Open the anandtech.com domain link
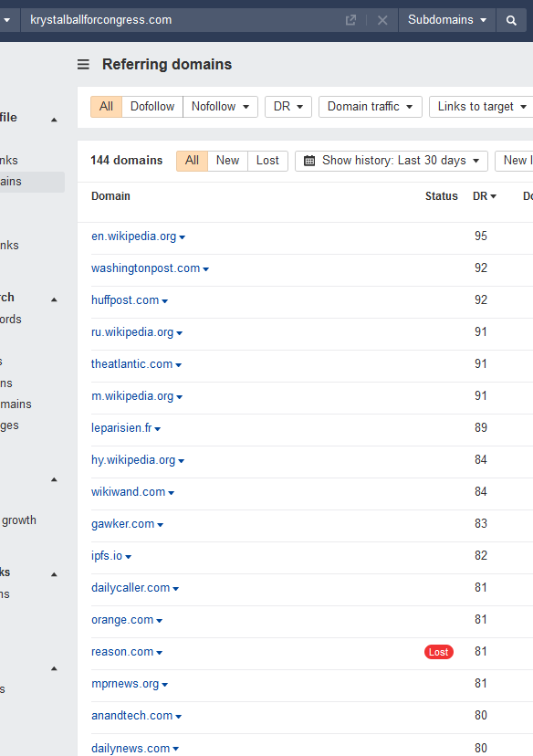Image resolution: width=533 pixels, height=756 pixels. tap(131, 716)
